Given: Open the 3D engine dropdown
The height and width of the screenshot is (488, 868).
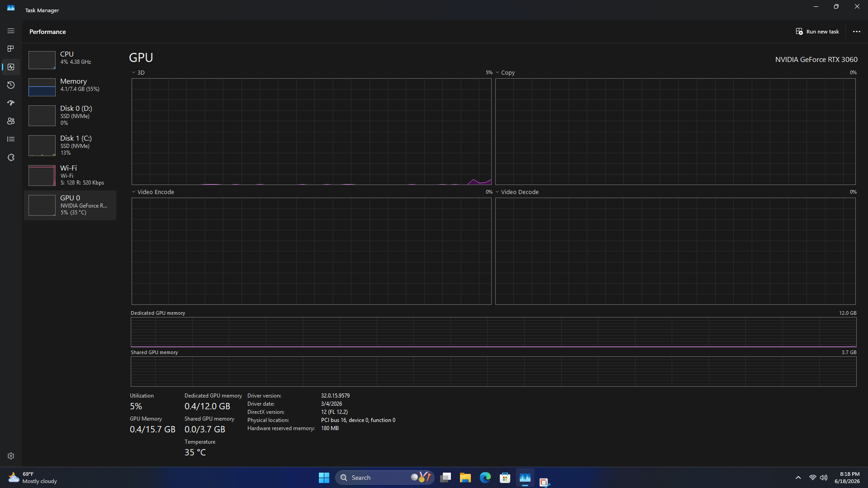Looking at the screenshot, I should (x=138, y=72).
